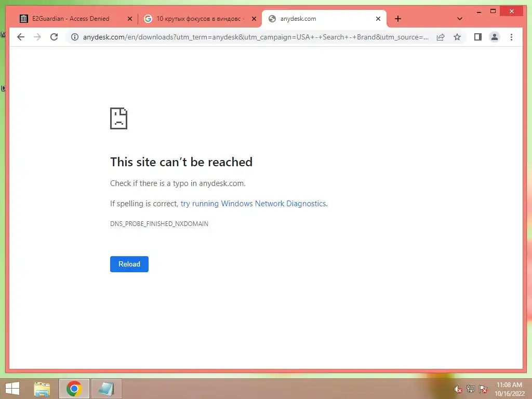This screenshot has height=399, width=532.
Task: Share this page icon in address bar
Action: (x=441, y=37)
